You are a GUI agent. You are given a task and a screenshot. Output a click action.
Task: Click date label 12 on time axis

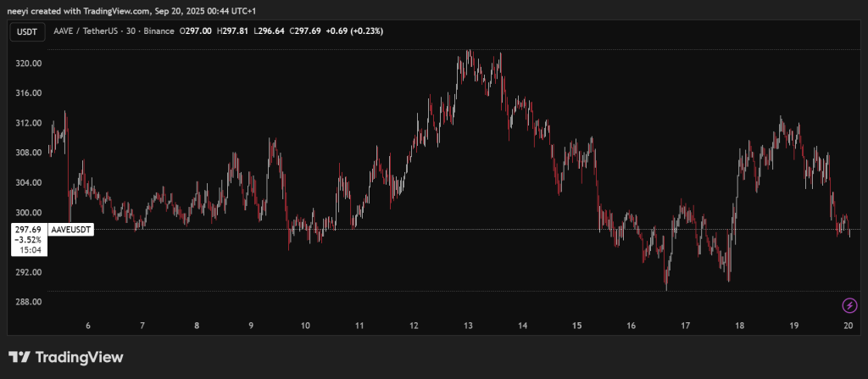(414, 326)
